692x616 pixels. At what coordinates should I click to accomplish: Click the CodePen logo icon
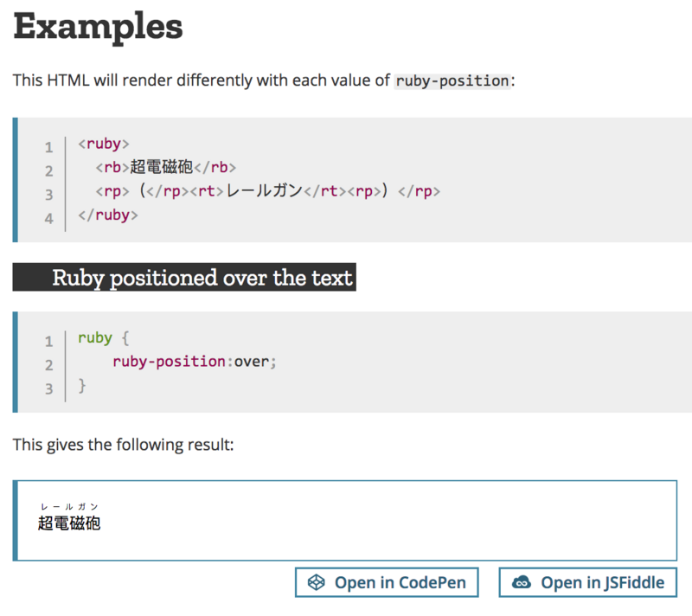pyautogui.click(x=317, y=582)
